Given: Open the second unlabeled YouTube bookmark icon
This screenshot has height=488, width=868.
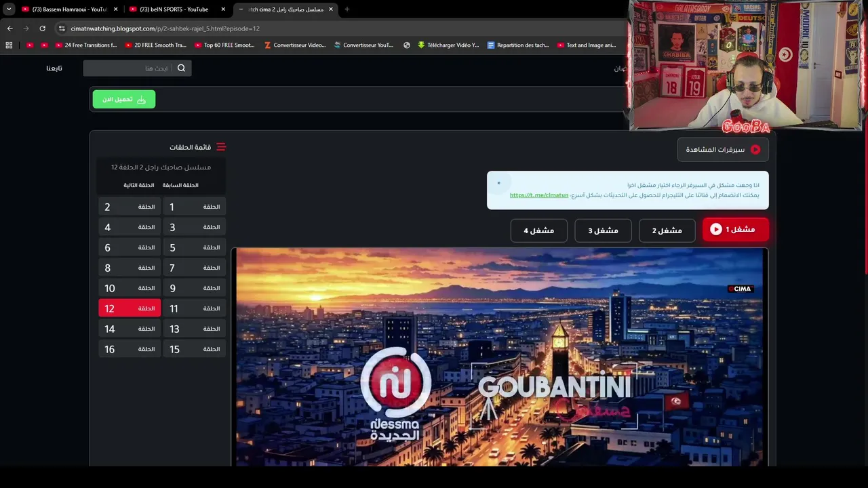Looking at the screenshot, I should 44,45.
